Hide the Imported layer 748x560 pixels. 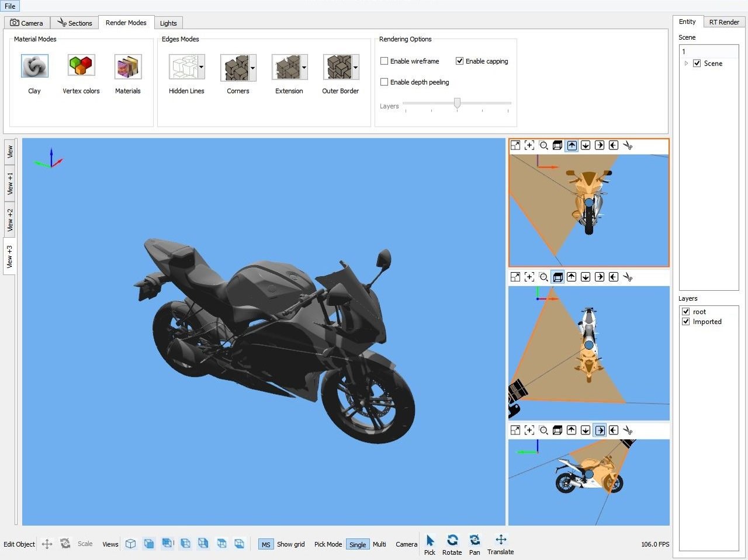[x=685, y=321]
